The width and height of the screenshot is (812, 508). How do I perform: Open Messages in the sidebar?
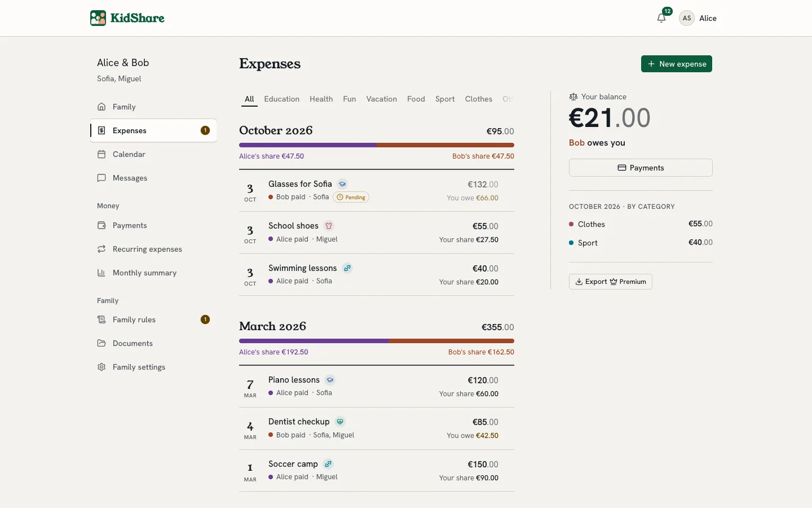[153, 178]
